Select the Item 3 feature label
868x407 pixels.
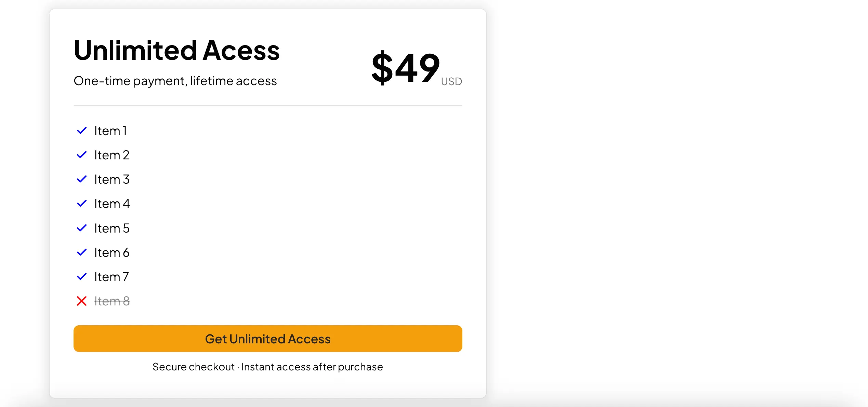[x=112, y=179]
